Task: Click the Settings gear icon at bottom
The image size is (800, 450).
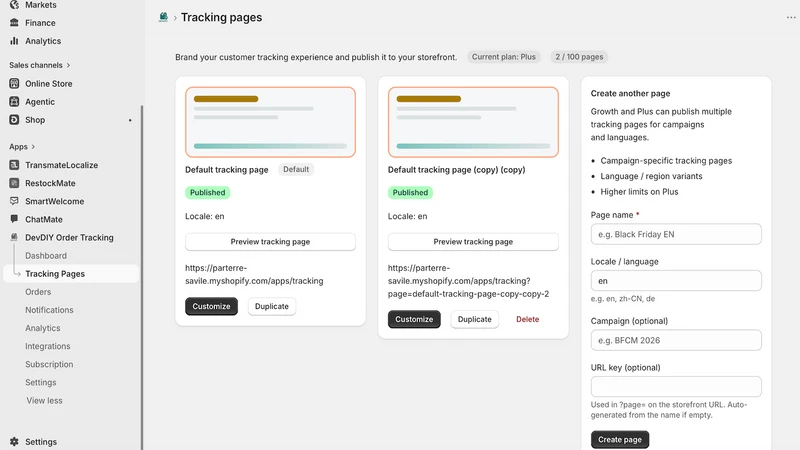Action: [x=14, y=441]
